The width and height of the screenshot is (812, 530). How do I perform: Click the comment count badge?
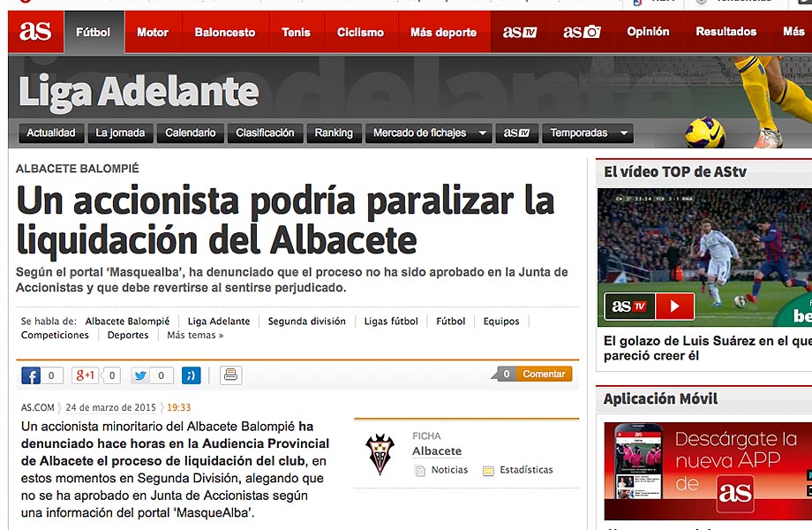tap(507, 374)
